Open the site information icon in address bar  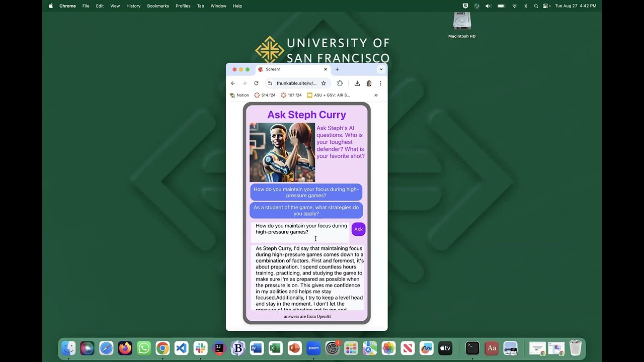[270, 83]
